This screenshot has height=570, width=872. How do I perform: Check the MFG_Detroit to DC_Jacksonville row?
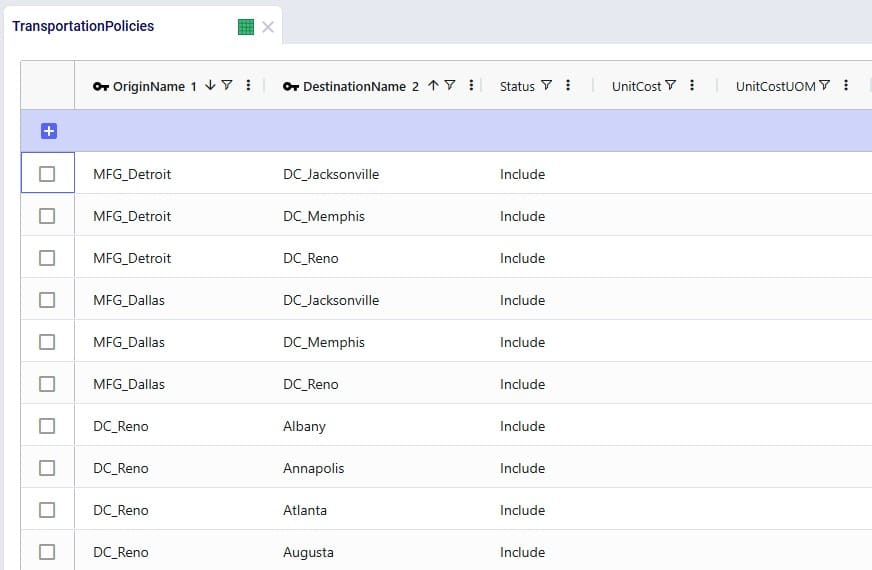(x=47, y=174)
